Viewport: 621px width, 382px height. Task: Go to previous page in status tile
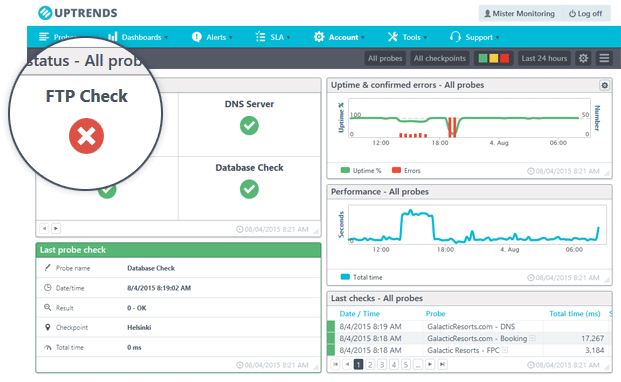pyautogui.click(x=44, y=228)
